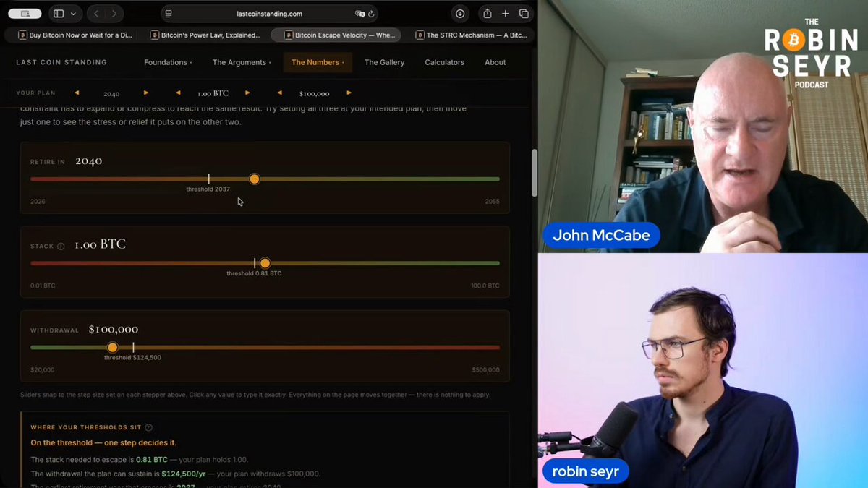868x488 pixels.
Task: Click the "threshold 2037" label
Action: click(208, 189)
